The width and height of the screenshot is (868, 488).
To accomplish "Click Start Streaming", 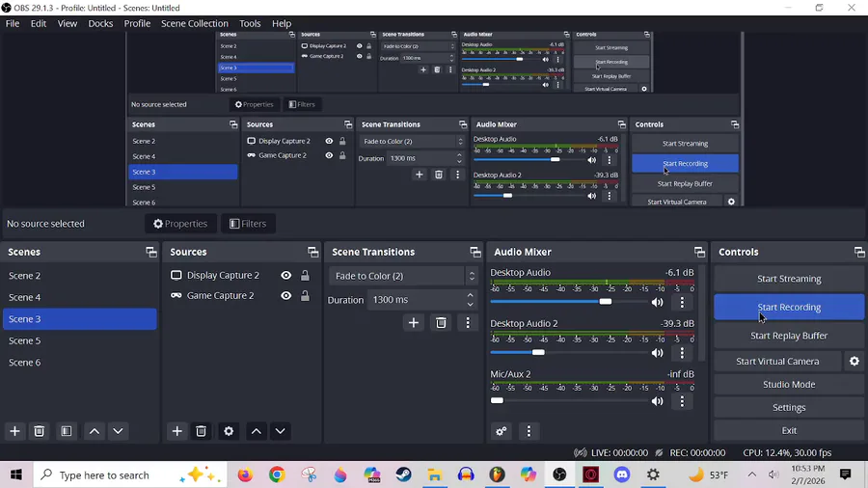I will point(789,279).
